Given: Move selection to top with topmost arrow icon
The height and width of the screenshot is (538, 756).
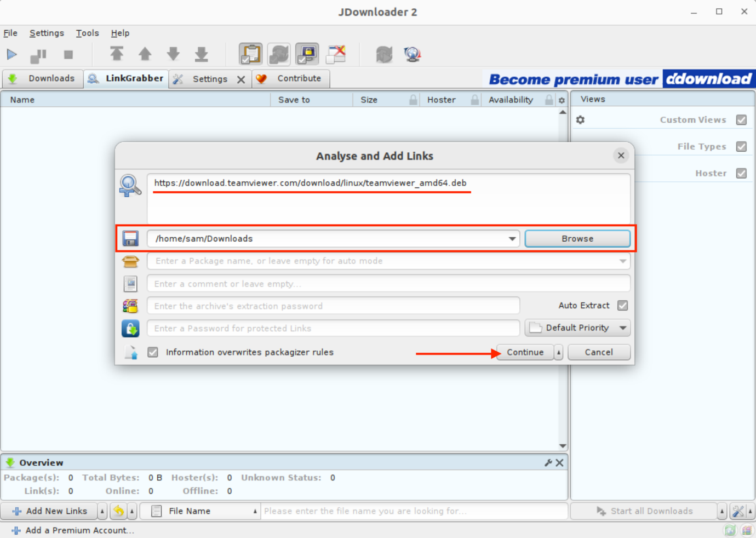Looking at the screenshot, I should pyautogui.click(x=117, y=54).
